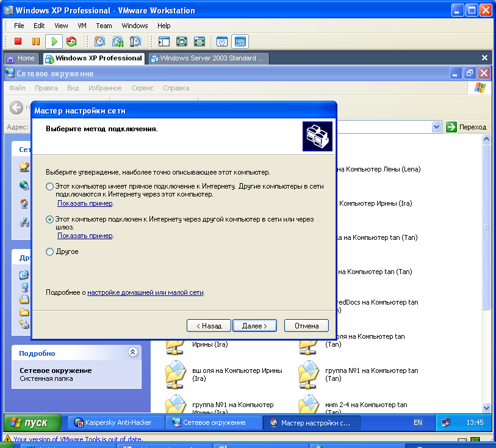Click the 'Отмена' button
This screenshot has width=496, height=448.
click(x=306, y=325)
